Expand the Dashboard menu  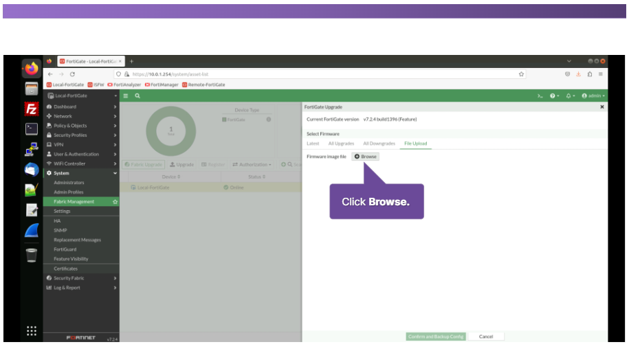82,106
